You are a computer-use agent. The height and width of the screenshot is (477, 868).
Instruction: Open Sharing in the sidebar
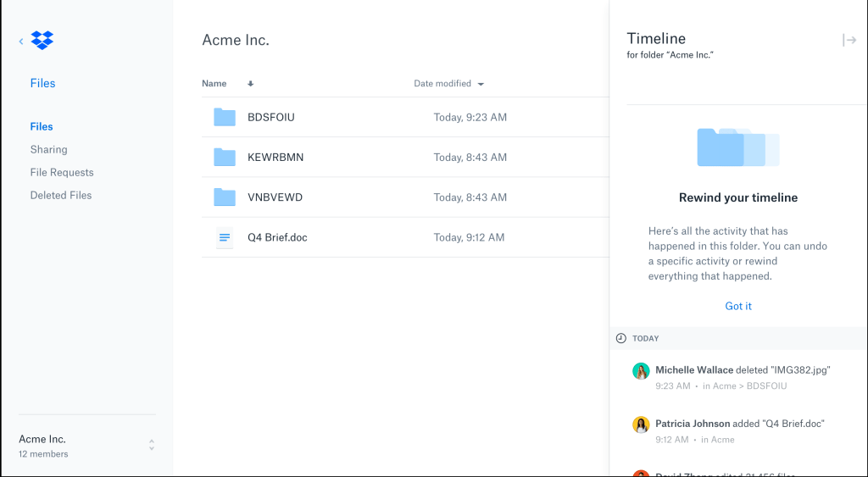pyautogui.click(x=48, y=149)
